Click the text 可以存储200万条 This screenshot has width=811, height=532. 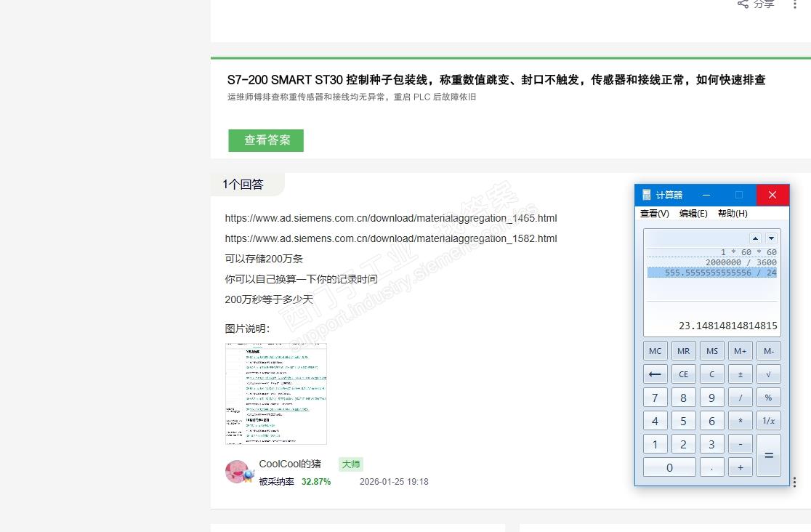click(264, 259)
